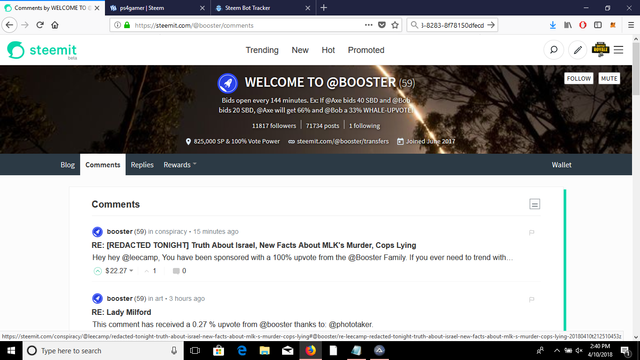Open the user avatar menu
640x360 pixels.
point(600,49)
